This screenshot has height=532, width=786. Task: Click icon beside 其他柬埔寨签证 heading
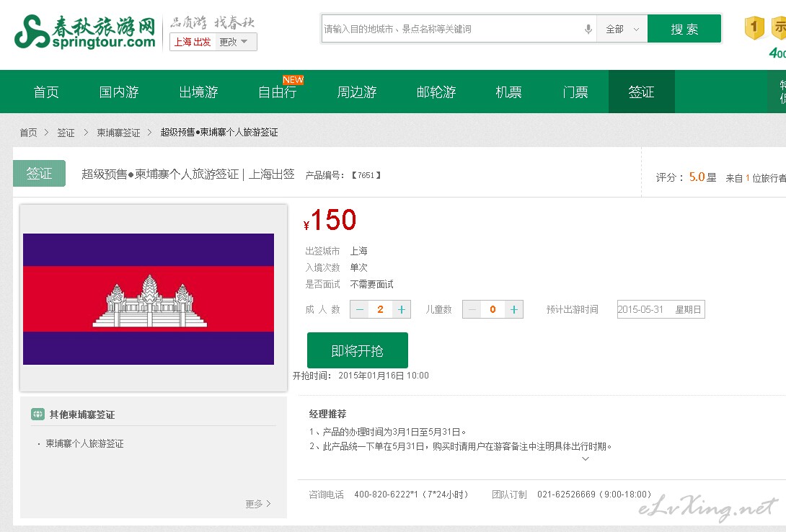point(37,414)
